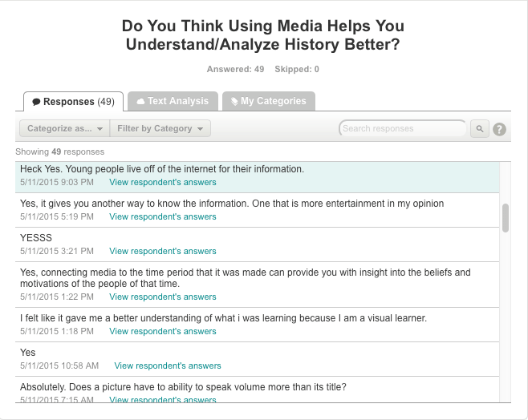View respondent's answers for 9:03 PM response
The height and width of the screenshot is (420, 528).
[x=163, y=183]
